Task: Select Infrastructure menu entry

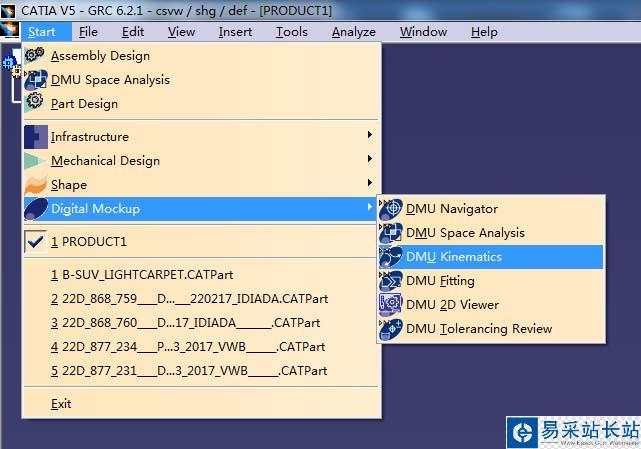Action: (x=202, y=137)
